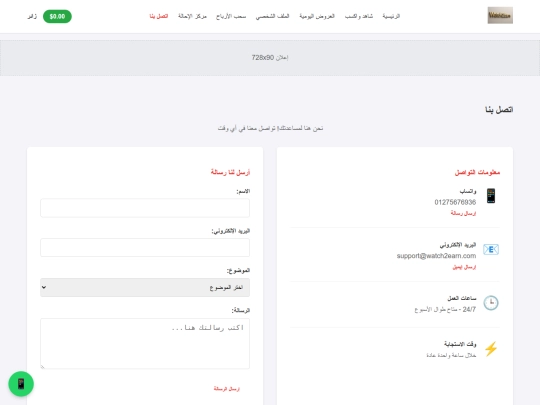Go to سحب الأرباح page

(x=231, y=16)
